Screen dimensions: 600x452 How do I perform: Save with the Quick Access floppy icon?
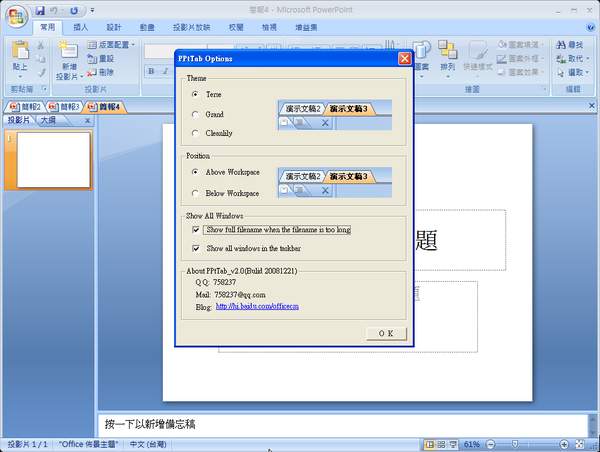pos(40,11)
